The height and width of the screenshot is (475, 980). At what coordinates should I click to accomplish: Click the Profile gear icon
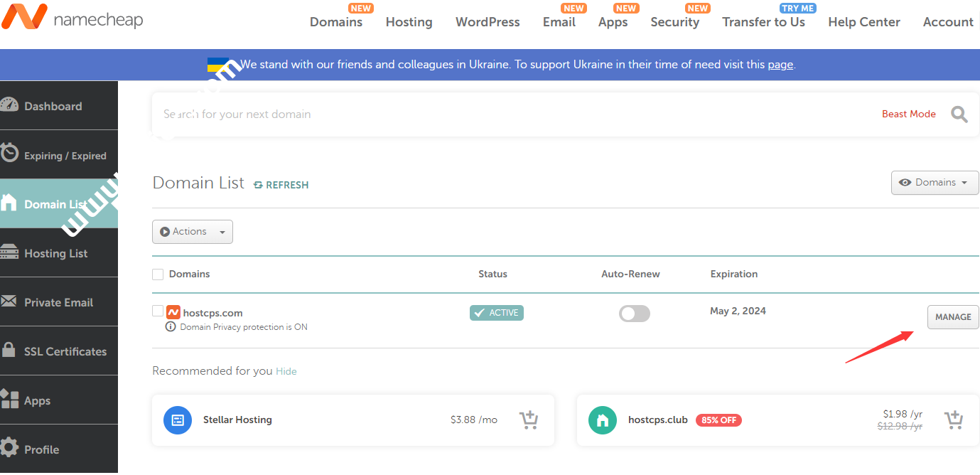pyautogui.click(x=9, y=449)
